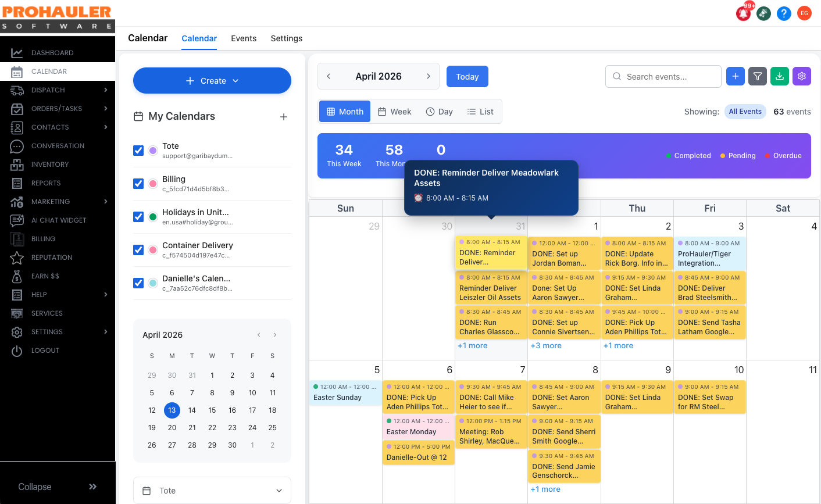This screenshot has height=504, width=821.
Task: Show +1 more events on April 2
Action: [619, 345]
